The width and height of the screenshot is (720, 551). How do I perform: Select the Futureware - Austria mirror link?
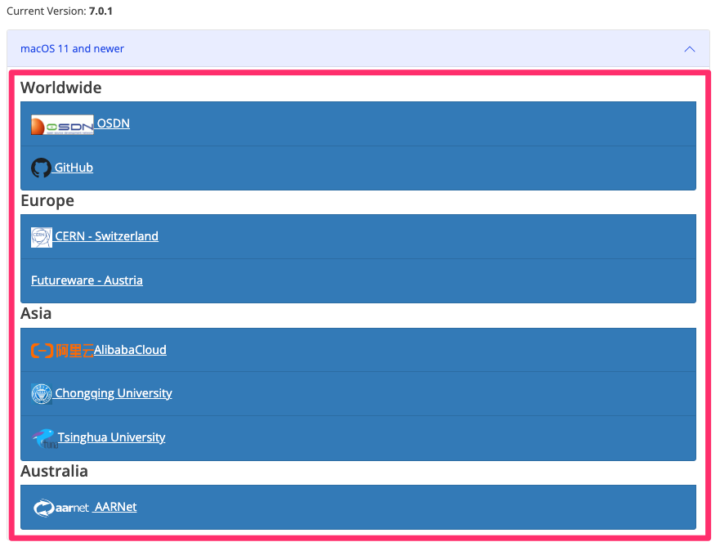coord(87,281)
